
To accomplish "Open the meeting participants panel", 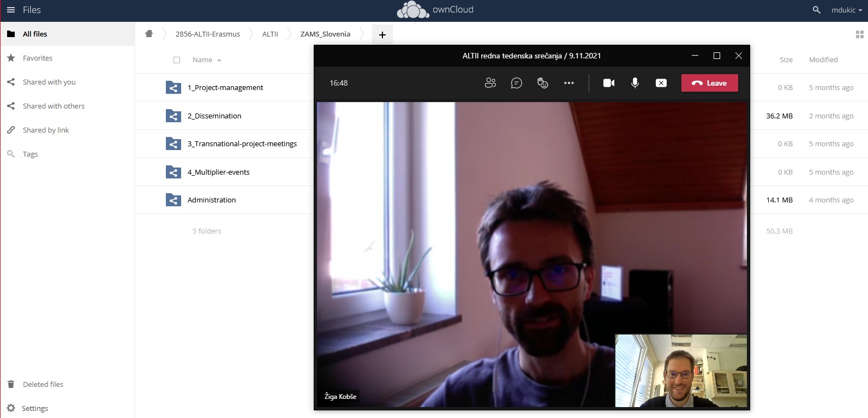I will [x=490, y=83].
